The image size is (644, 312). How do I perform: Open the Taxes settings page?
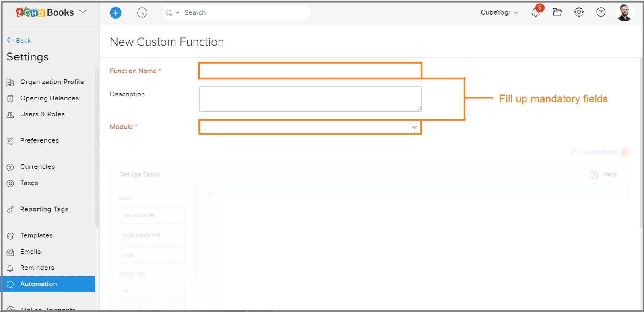click(29, 183)
